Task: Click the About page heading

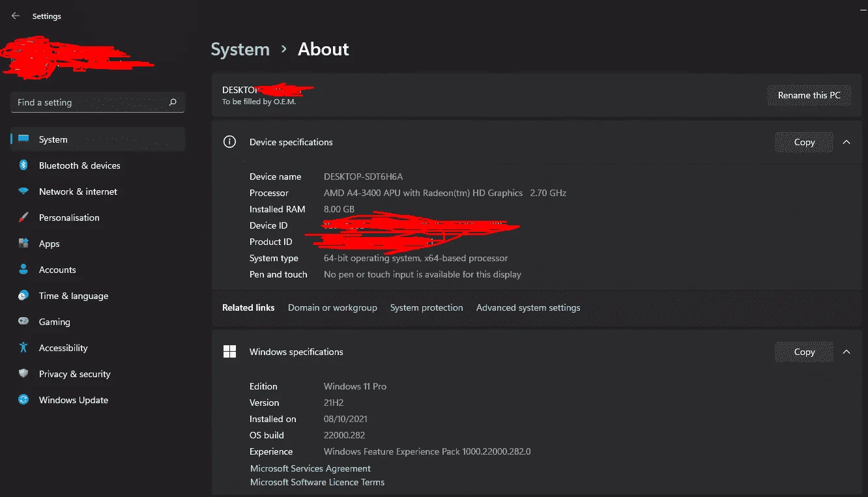Action: point(323,50)
